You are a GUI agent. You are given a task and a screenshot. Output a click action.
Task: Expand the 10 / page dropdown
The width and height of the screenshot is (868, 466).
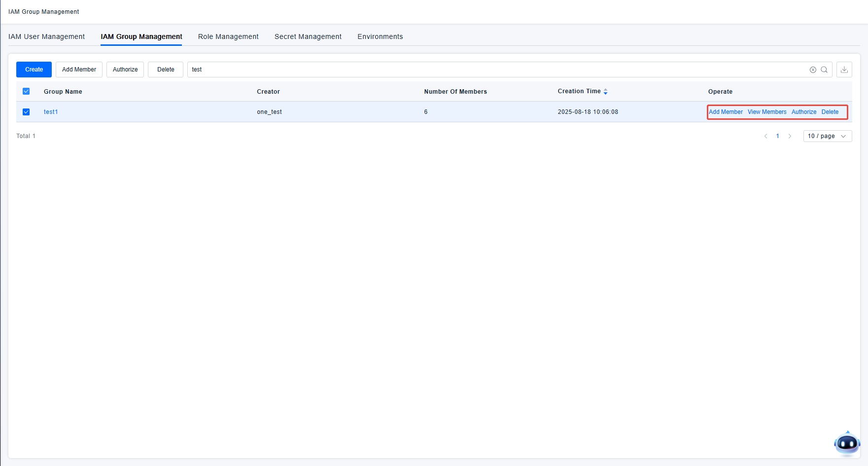[827, 136]
